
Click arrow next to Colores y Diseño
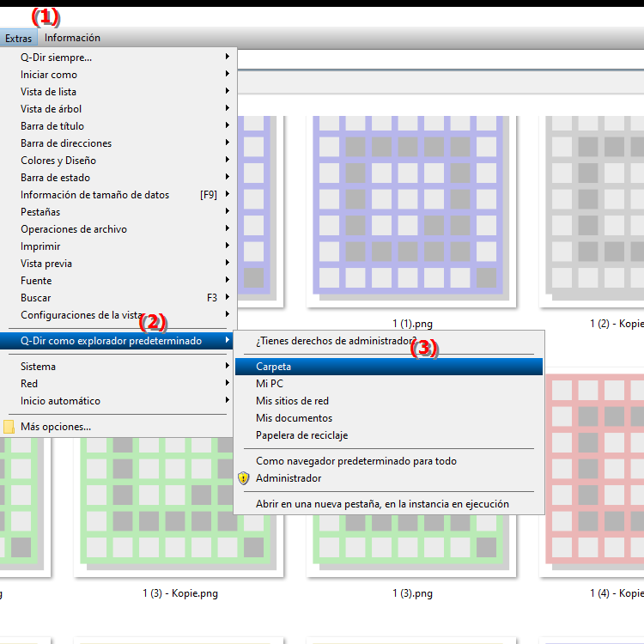point(228,160)
